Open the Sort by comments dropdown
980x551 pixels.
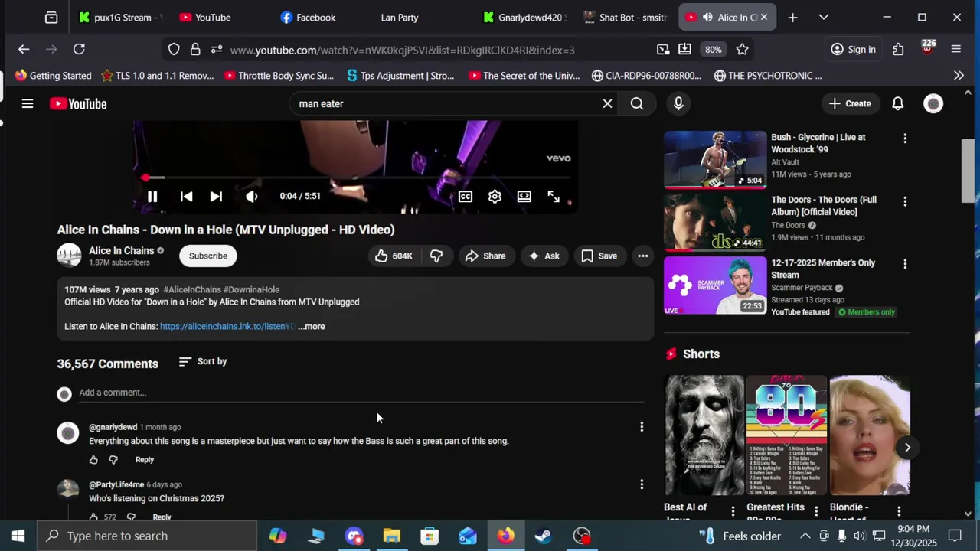[203, 361]
